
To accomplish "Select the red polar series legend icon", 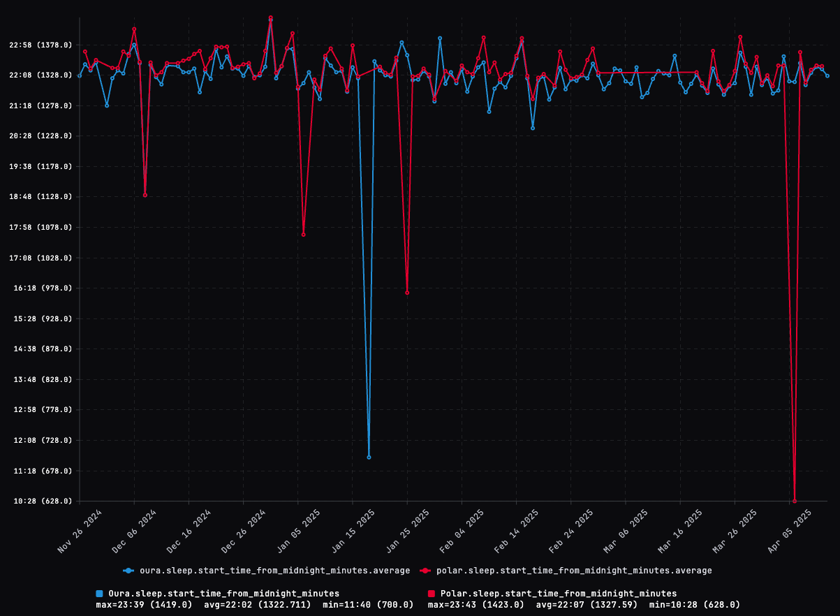I will tap(427, 570).
